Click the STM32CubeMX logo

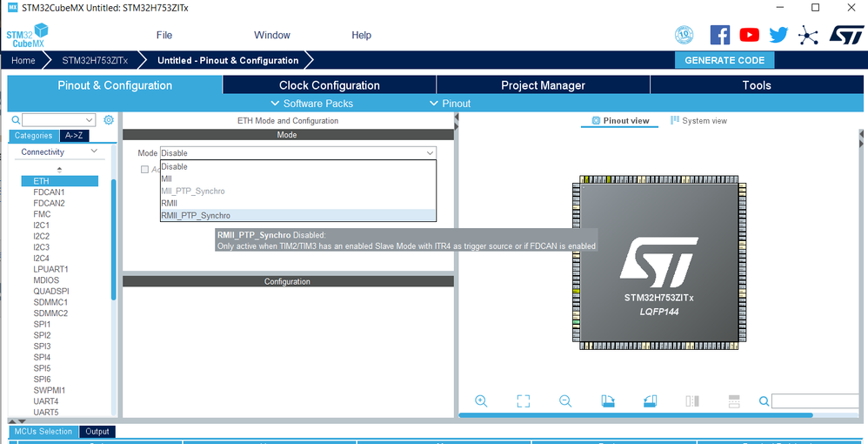click(x=27, y=36)
